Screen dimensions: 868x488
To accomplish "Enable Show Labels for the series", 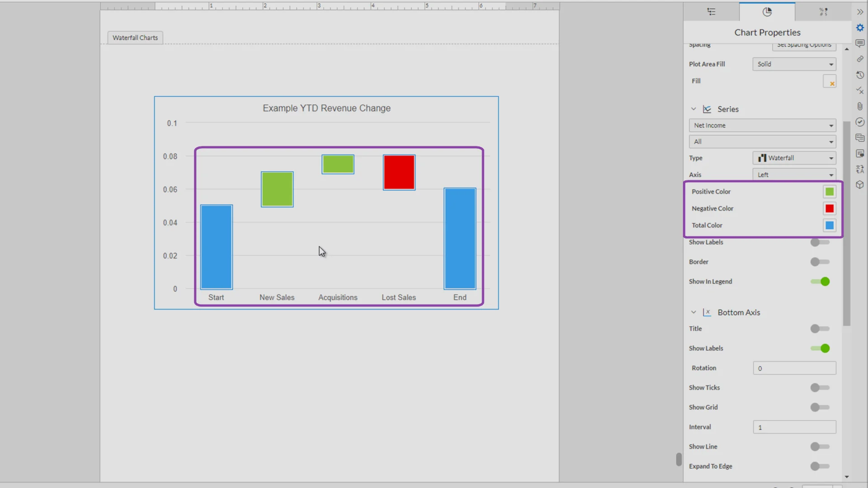I will (x=819, y=242).
